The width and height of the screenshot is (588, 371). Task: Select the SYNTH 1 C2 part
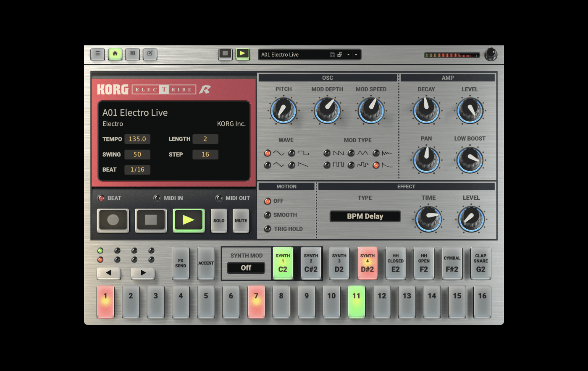click(x=283, y=263)
